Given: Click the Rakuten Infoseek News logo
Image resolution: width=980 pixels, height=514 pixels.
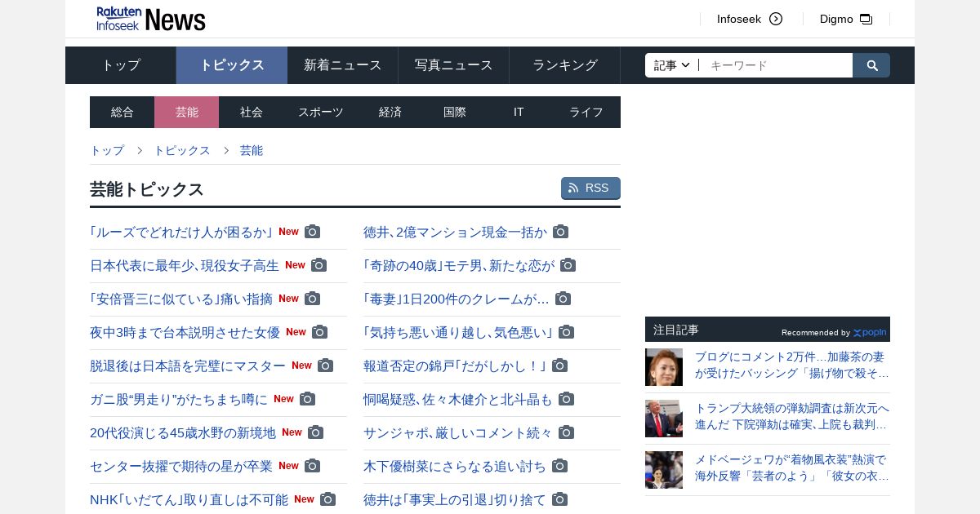Looking at the screenshot, I should (151, 19).
